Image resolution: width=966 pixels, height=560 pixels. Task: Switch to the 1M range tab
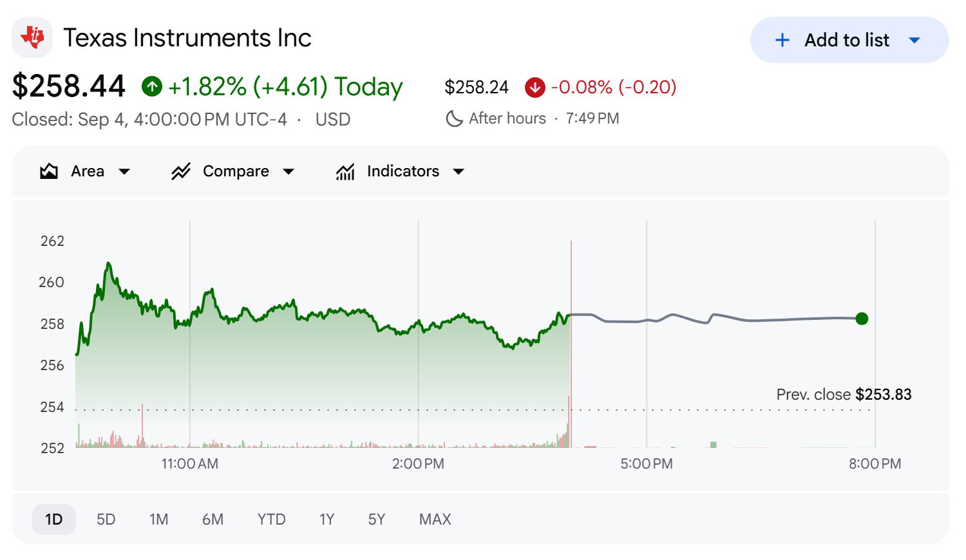pyautogui.click(x=158, y=519)
